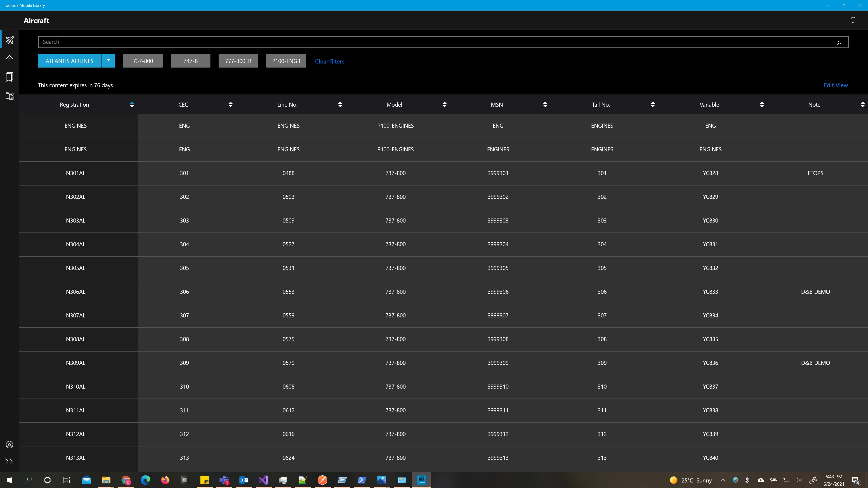Go to Home sidebar icon
The height and width of the screenshot is (488, 868).
[x=9, y=58]
